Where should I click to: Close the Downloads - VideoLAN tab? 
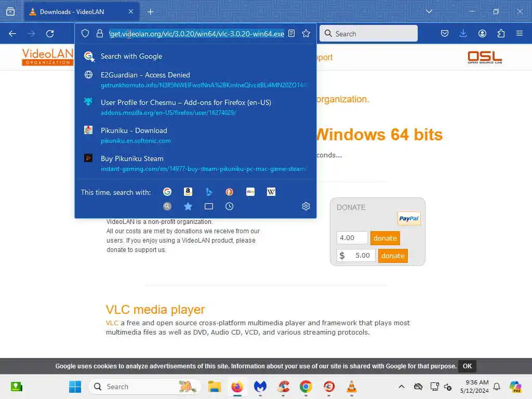click(131, 11)
